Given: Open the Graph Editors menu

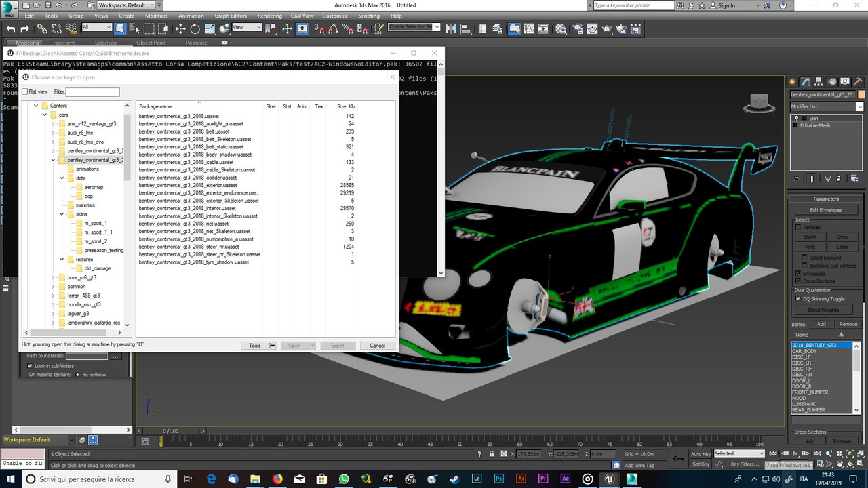Looking at the screenshot, I should coord(231,16).
